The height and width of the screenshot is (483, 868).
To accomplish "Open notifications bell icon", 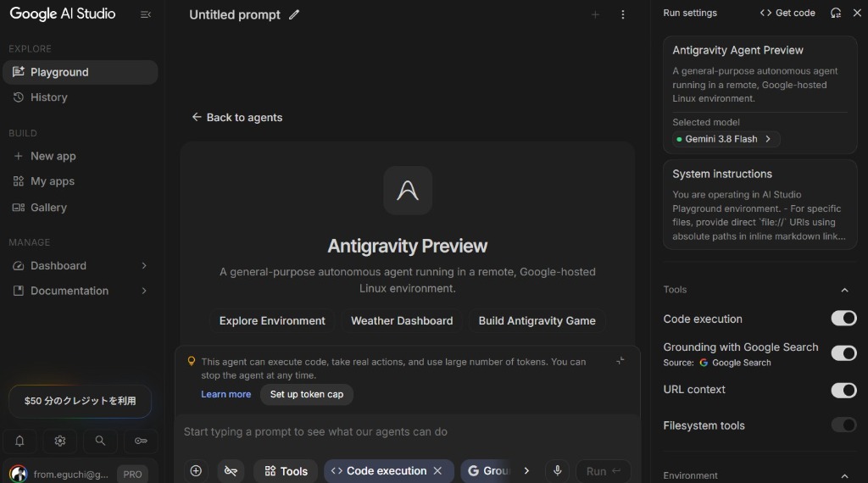I will coord(19,441).
